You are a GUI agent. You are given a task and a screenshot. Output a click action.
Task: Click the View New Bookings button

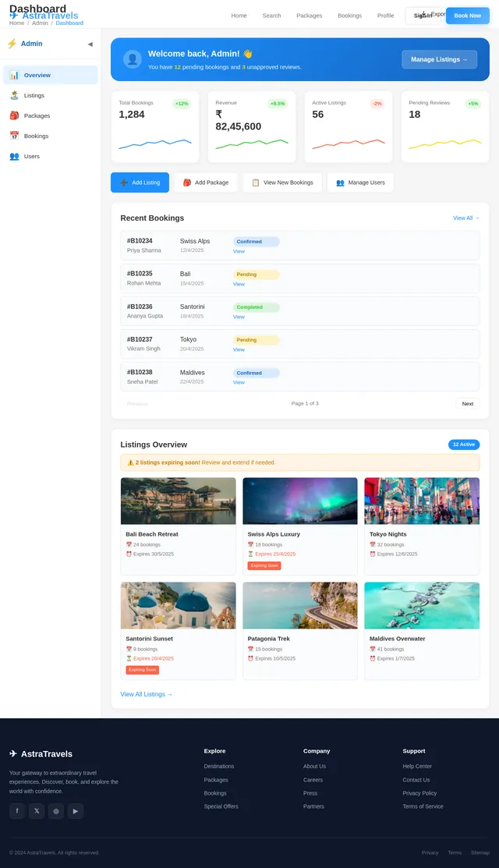click(282, 182)
